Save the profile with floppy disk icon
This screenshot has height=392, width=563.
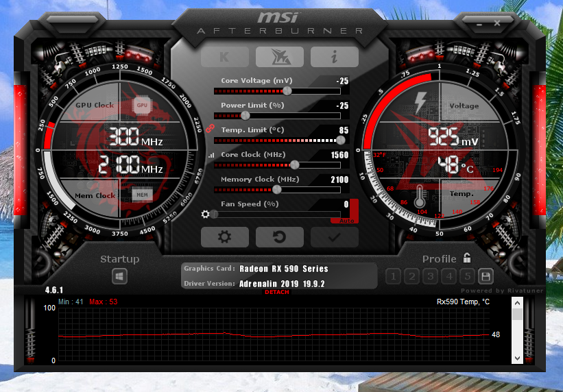(486, 276)
